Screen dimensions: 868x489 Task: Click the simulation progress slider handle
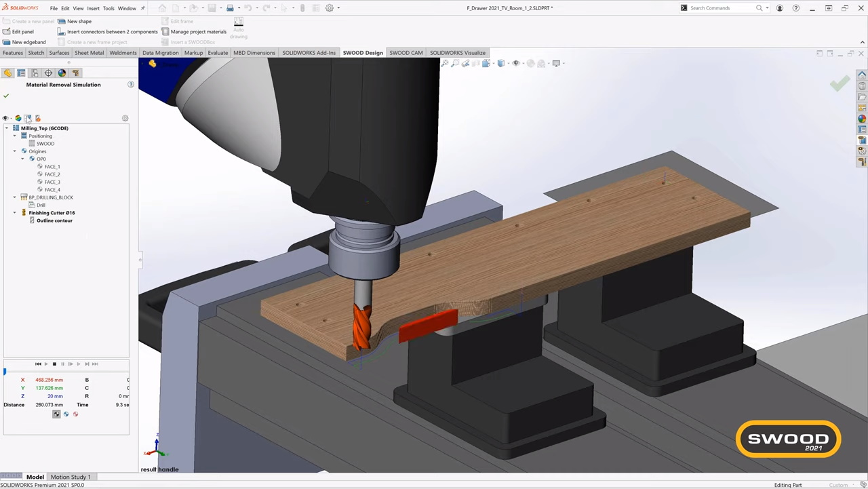5,372
